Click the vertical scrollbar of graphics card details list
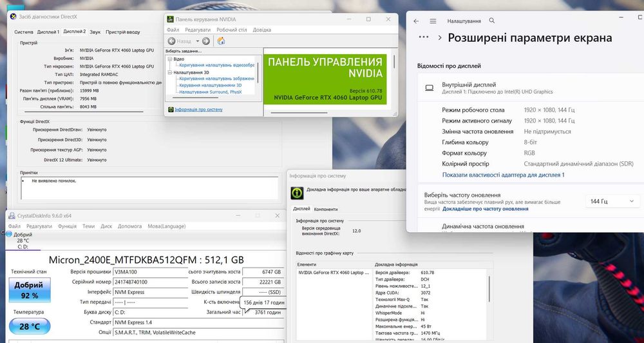 click(489, 289)
